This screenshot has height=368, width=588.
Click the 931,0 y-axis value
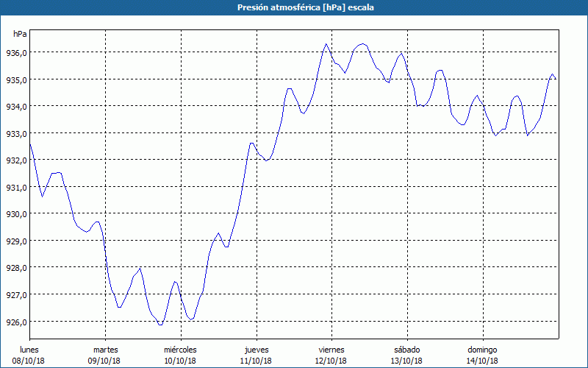tap(16, 188)
